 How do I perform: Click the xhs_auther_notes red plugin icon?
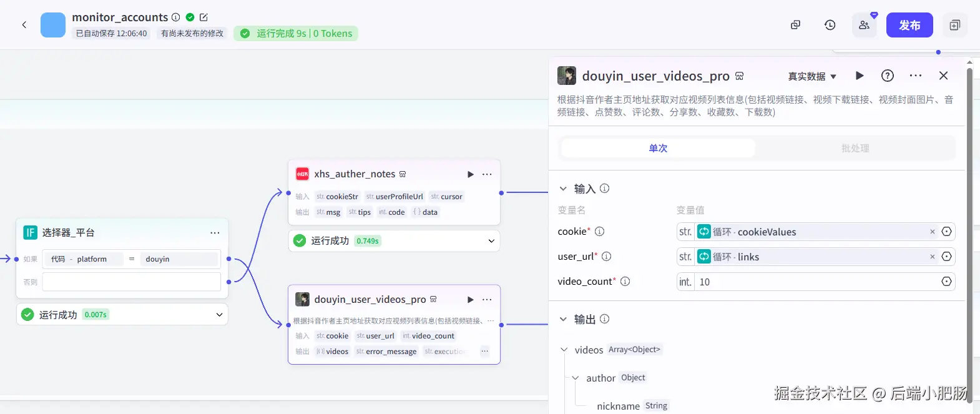pyautogui.click(x=302, y=174)
